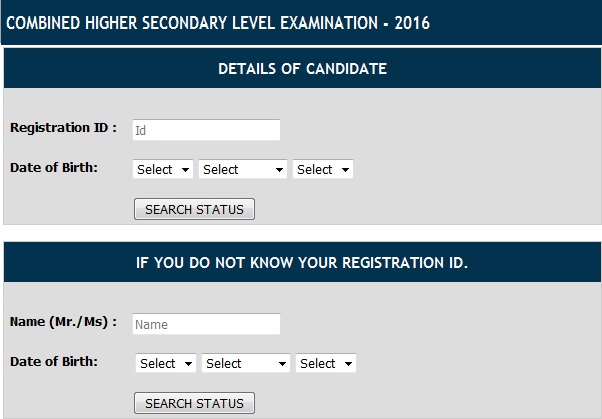Click the arrow of first dropdown beside Registration's Date of Birth

coord(186,170)
